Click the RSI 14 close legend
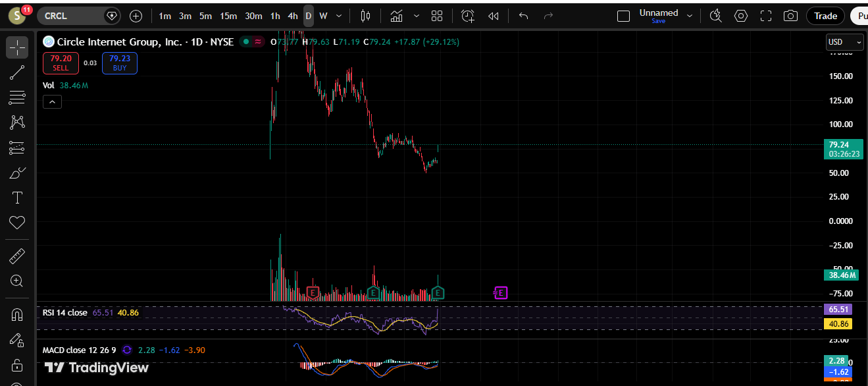Viewport: 868px width, 386px height. click(x=64, y=313)
